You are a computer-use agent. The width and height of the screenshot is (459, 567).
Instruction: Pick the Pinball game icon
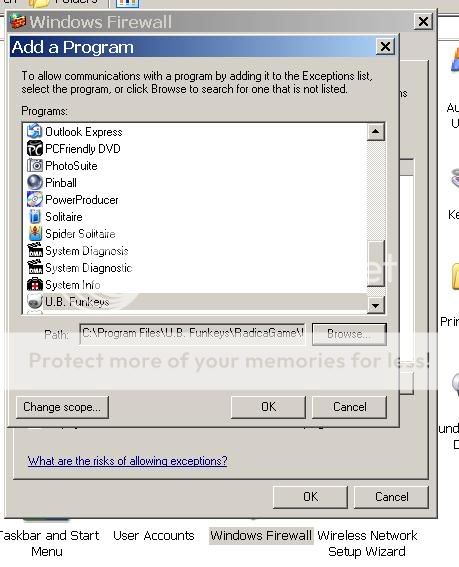tap(35, 183)
